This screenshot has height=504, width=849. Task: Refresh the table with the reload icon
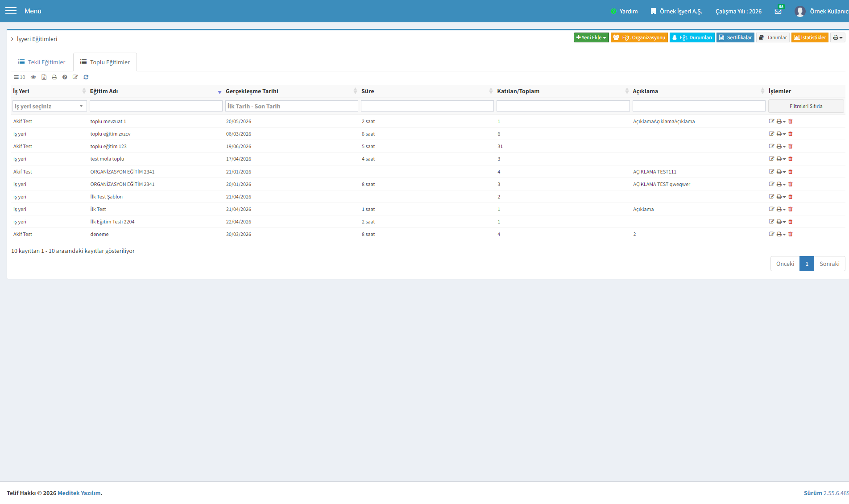(x=86, y=77)
